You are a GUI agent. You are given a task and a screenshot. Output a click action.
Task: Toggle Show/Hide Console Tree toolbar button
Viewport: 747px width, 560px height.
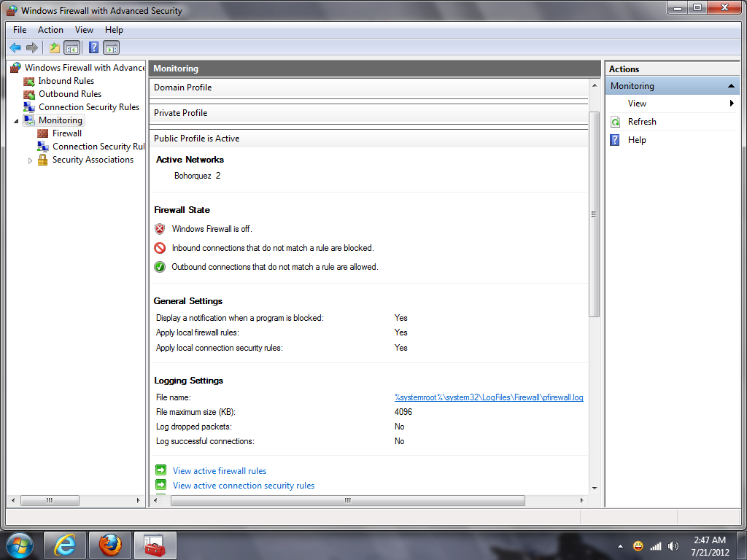(71, 48)
